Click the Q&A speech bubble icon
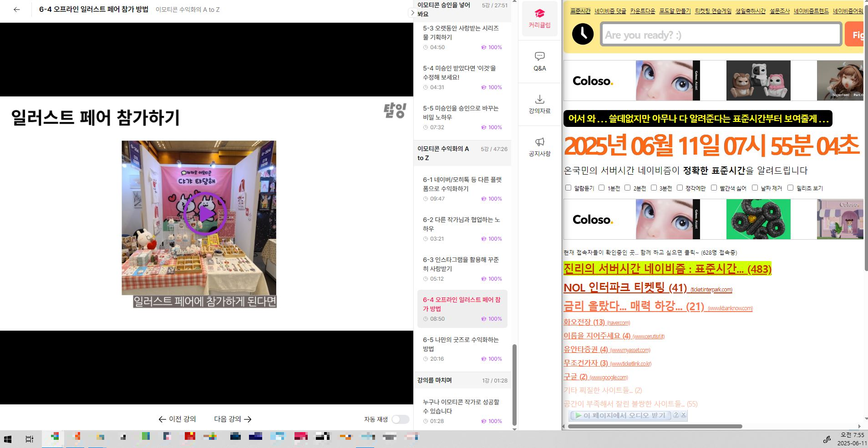 (539, 56)
